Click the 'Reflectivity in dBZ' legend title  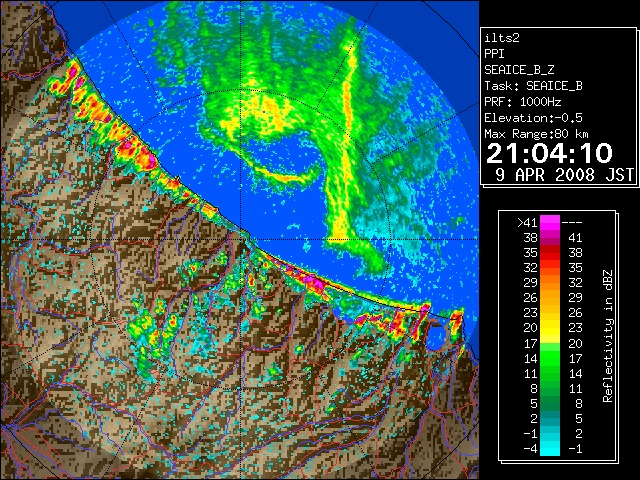tap(607, 336)
